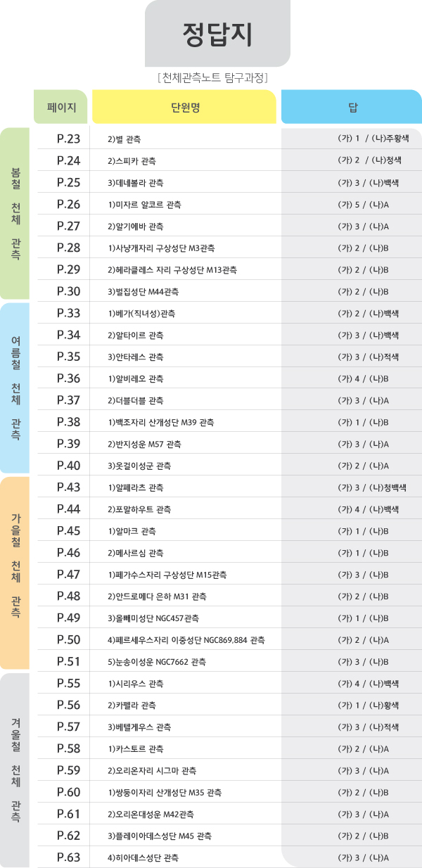Open the 반지성운 M57 관측 unit entry
This screenshot has height=868, width=422.
pos(144,444)
